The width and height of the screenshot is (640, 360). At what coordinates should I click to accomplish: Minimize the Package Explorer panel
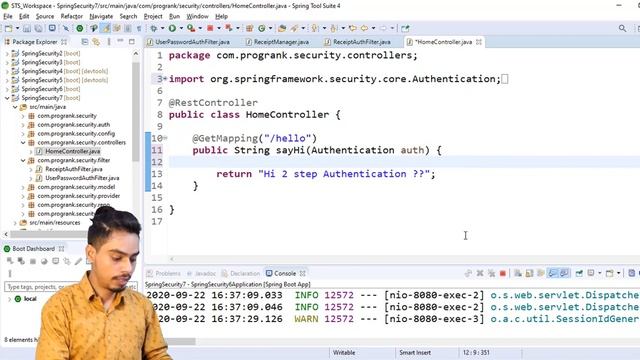pyautogui.click(x=120, y=41)
